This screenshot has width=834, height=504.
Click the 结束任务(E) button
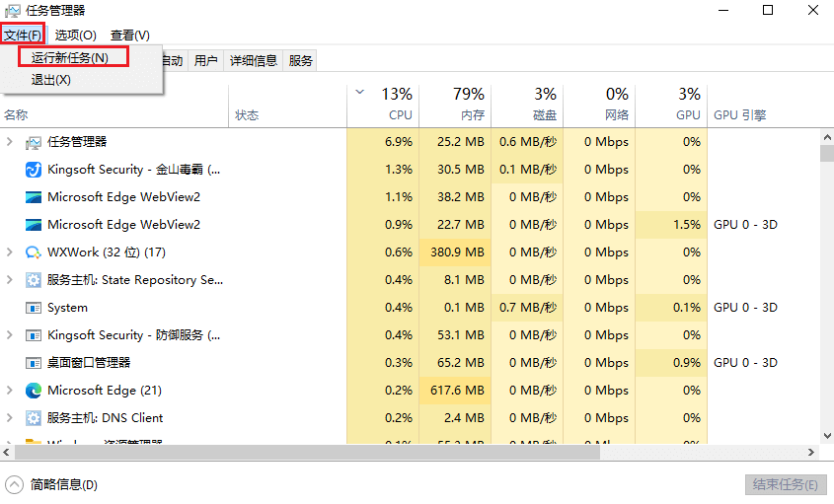785,484
